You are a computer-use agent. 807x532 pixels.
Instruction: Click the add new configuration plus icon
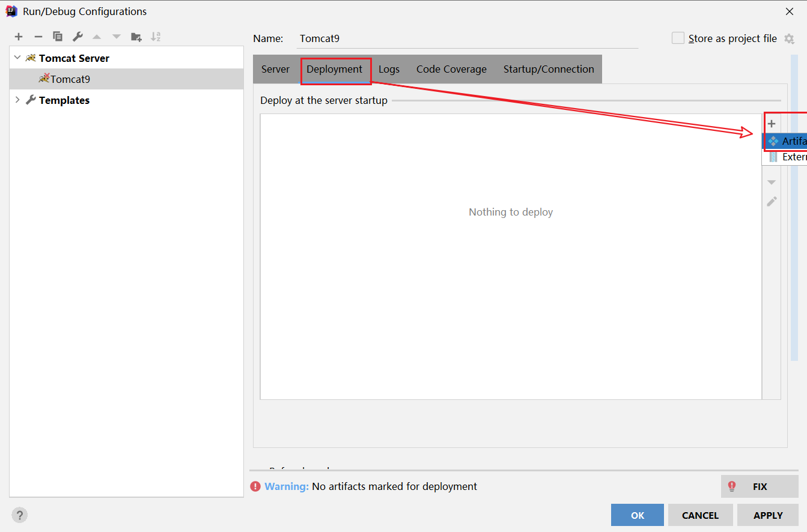click(x=19, y=37)
